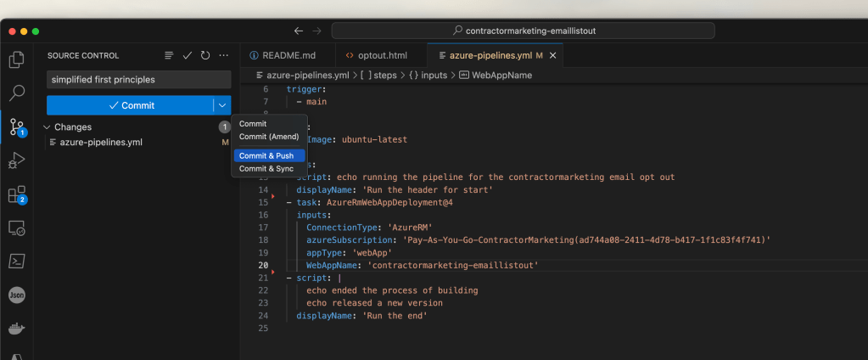This screenshot has height=360, width=868.
Task: Open Source Control view in activity bar
Action: coord(17,127)
